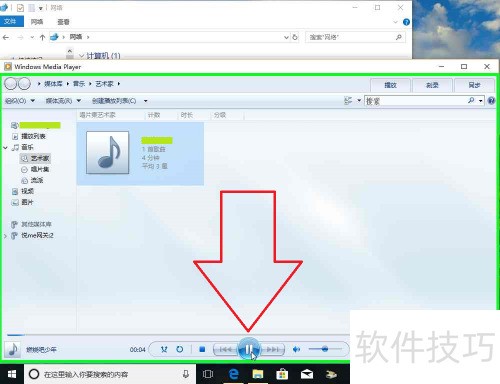500x384 pixels.
Task: Open Task View on taskbar
Action: (x=208, y=374)
